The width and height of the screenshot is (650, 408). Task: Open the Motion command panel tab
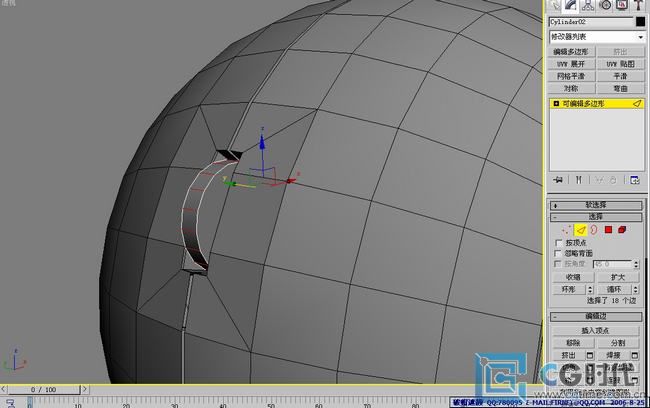pos(605,5)
